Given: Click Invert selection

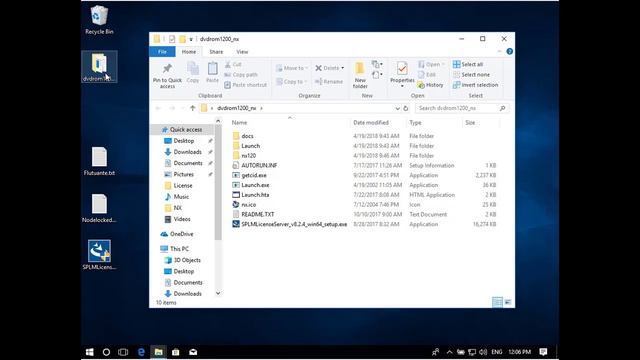Looking at the screenshot, I should tap(476, 85).
